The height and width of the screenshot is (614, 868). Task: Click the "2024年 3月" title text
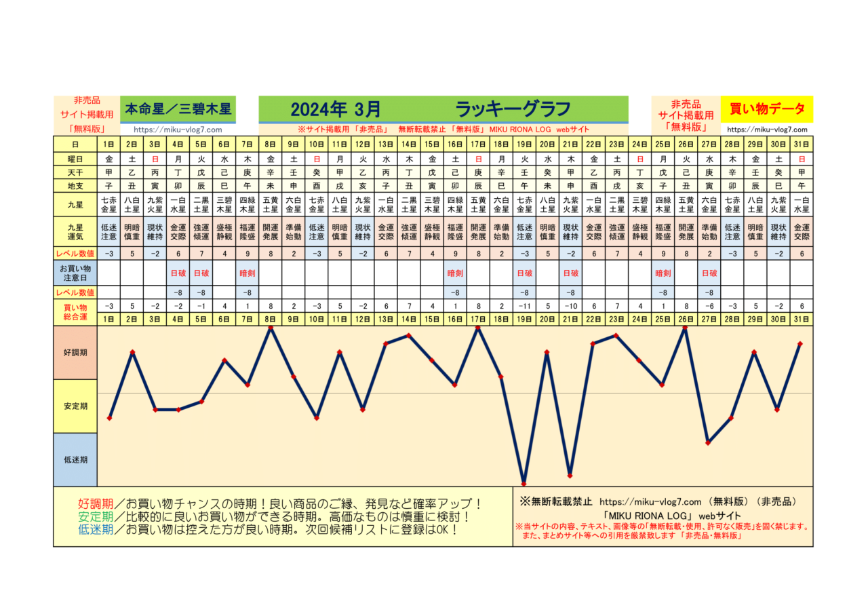point(335,109)
